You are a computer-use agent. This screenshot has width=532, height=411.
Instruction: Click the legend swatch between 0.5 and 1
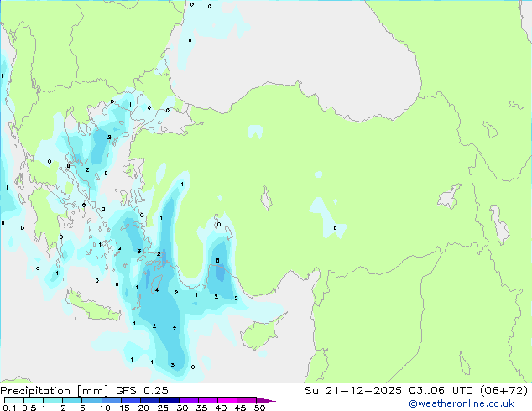tap(34, 400)
